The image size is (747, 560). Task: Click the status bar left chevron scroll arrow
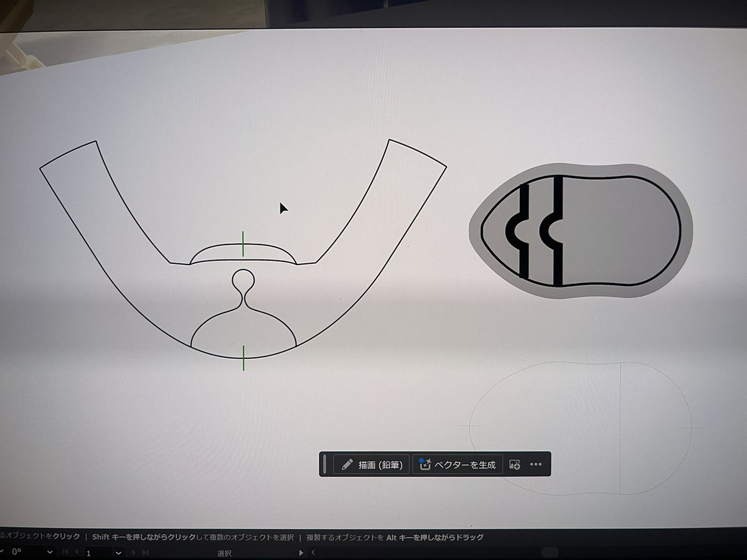[313, 553]
